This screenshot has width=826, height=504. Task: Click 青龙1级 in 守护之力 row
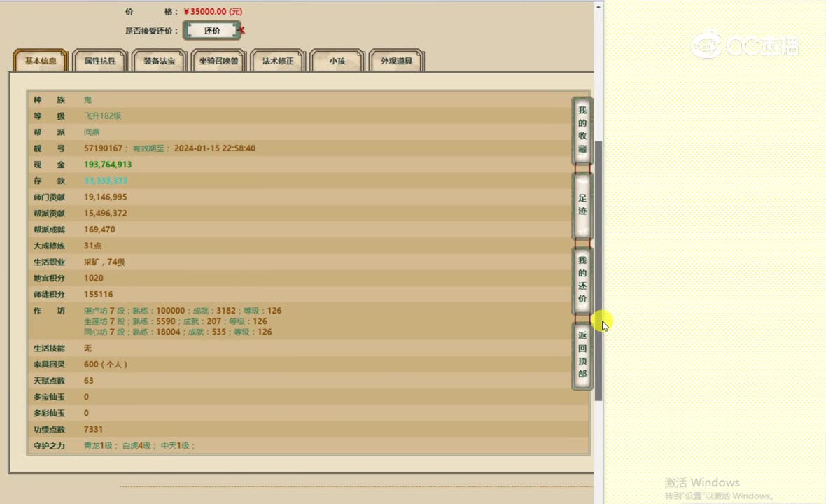pos(98,446)
